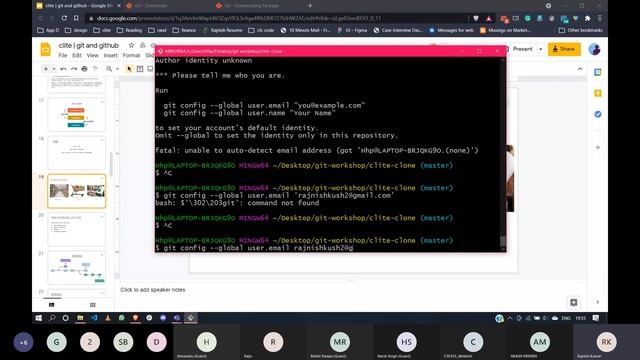This screenshot has width=640, height=360.
Task: Show the +6 more participants bubble
Action: click(x=24, y=342)
